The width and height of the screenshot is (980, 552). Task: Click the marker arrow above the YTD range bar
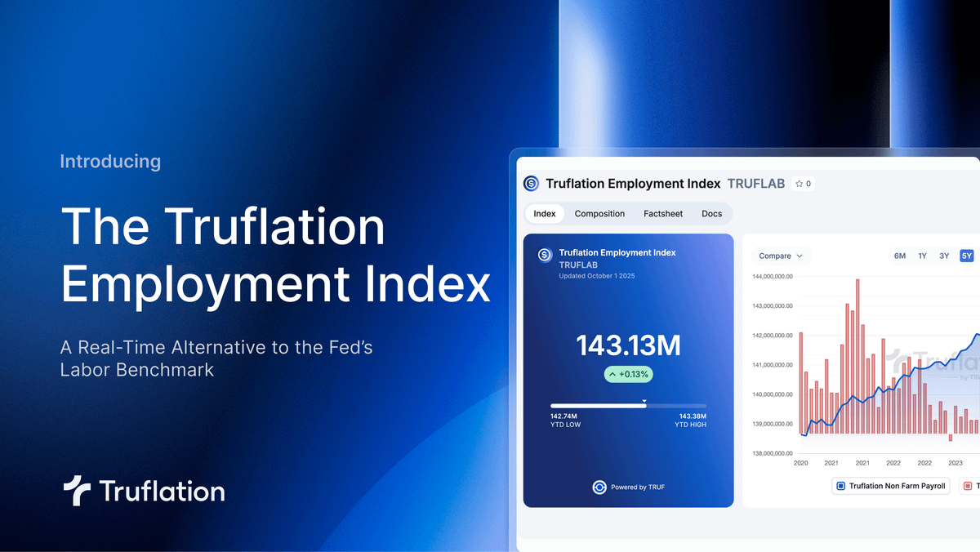[644, 400]
